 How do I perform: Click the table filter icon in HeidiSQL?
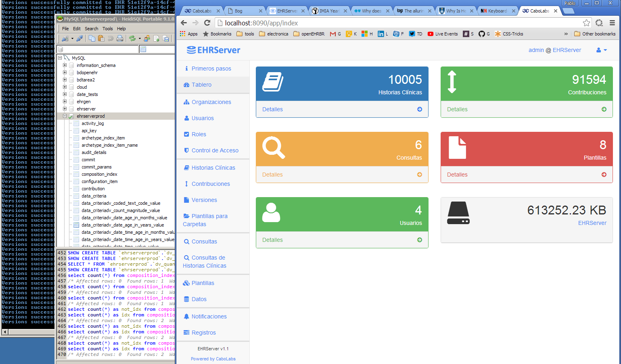click(143, 49)
